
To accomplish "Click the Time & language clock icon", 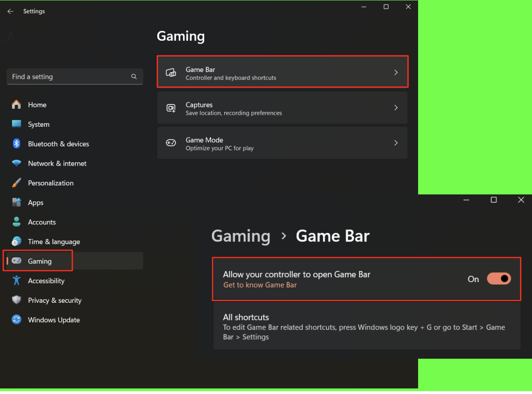I will click(16, 242).
